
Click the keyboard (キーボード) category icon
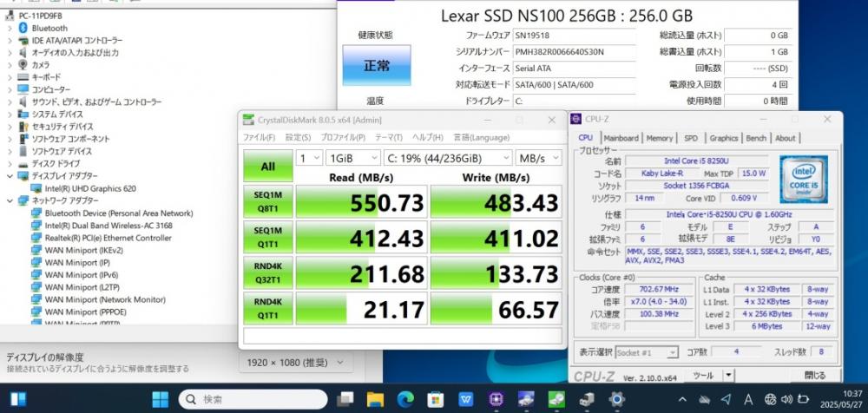23,77
